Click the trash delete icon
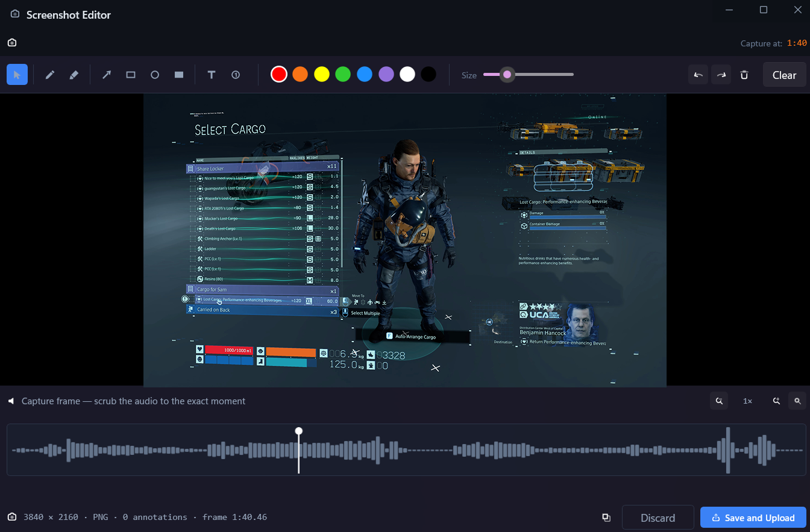This screenshot has height=532, width=810. point(744,75)
